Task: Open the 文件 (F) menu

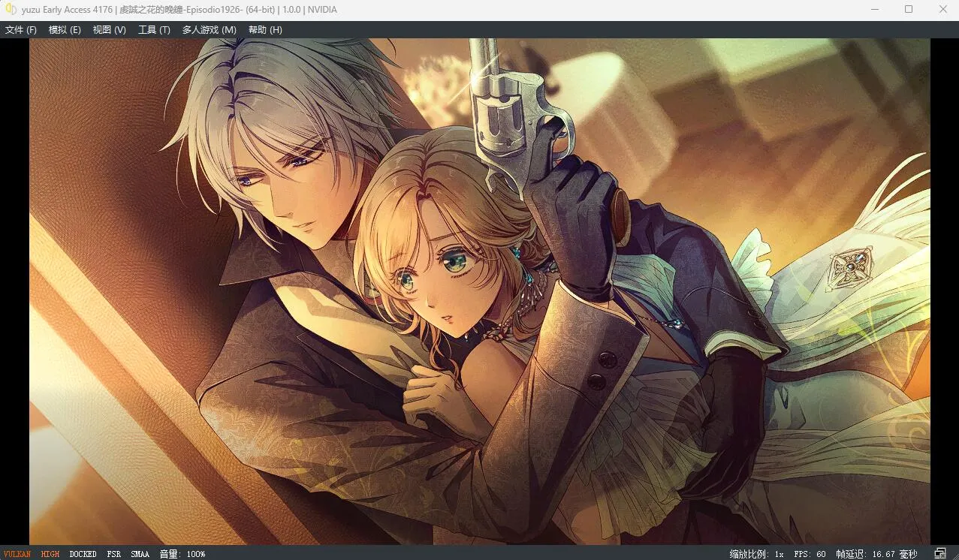Action: click(21, 30)
